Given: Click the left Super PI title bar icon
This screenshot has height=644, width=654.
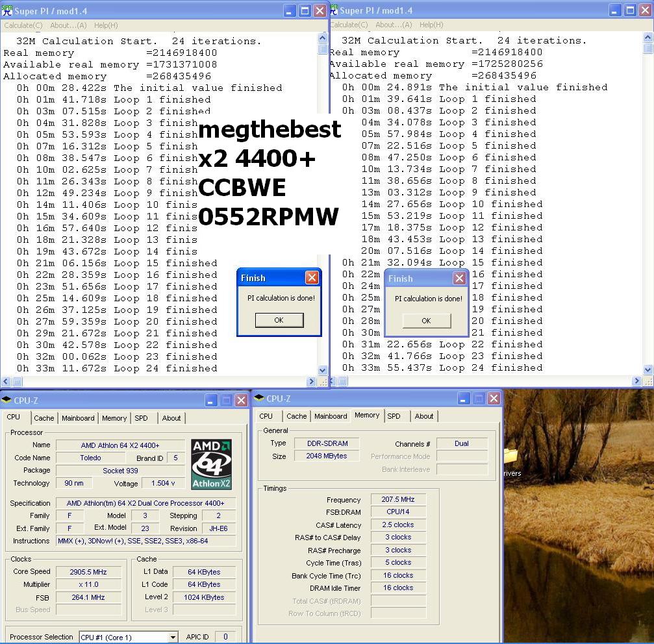Looking at the screenshot, I should pyautogui.click(x=7, y=11).
